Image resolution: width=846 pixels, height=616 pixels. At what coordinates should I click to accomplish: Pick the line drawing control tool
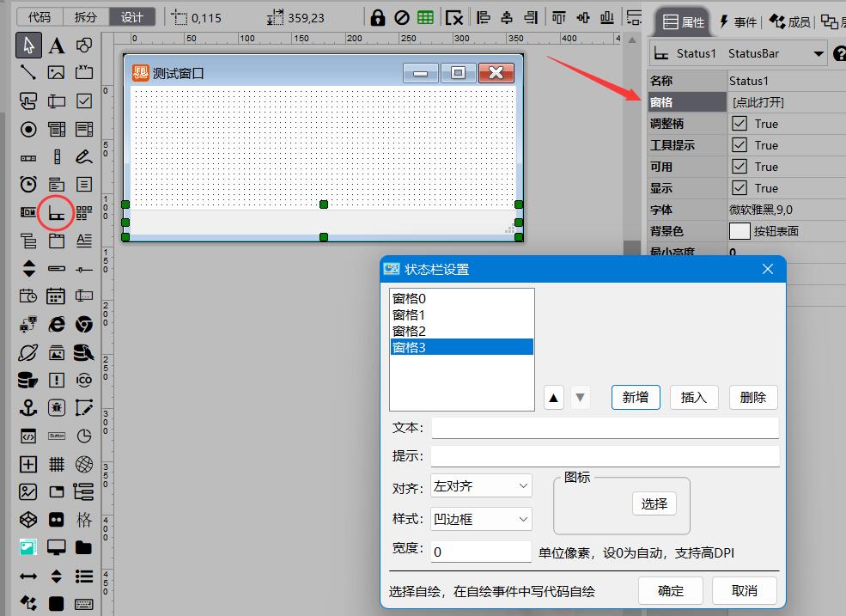(28, 72)
